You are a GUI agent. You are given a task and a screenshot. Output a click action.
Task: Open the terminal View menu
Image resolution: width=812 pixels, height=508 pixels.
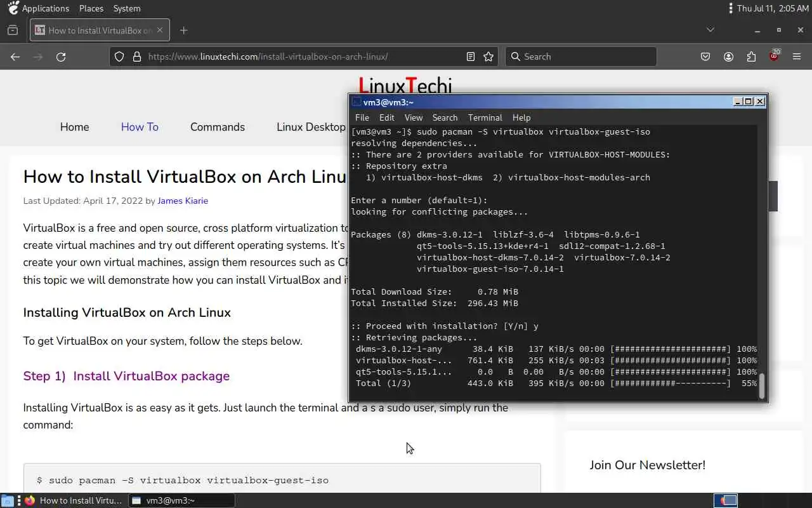click(414, 117)
